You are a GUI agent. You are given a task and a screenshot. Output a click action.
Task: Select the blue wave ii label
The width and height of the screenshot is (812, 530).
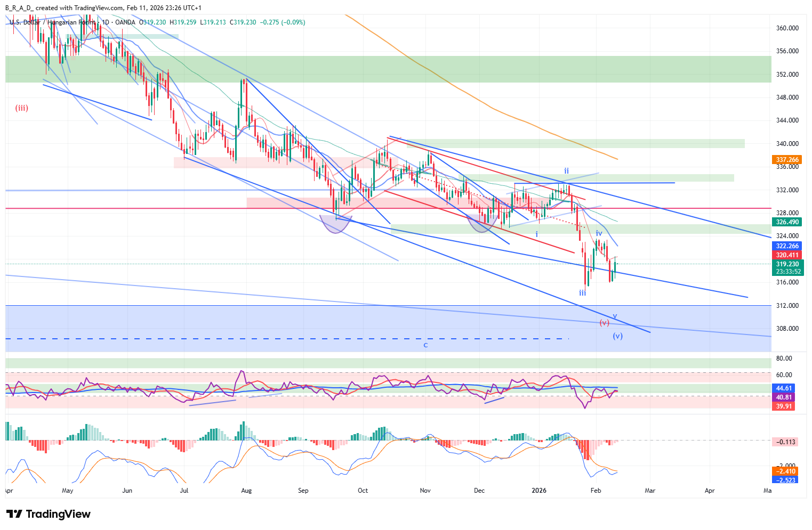[x=566, y=171]
